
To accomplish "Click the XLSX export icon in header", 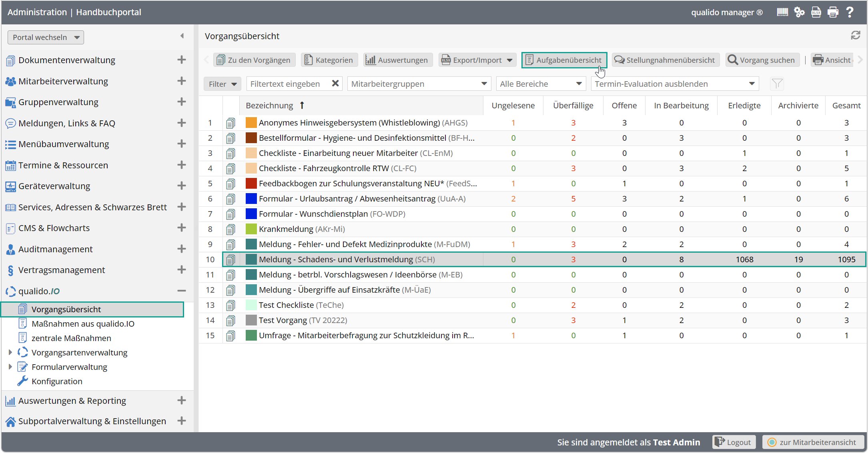I will point(816,12).
